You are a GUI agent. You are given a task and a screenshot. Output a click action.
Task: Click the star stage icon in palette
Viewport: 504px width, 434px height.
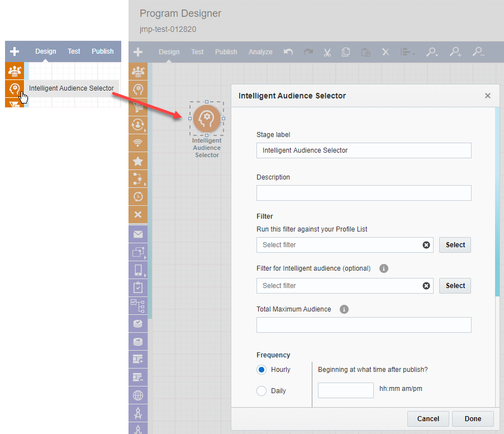138,161
